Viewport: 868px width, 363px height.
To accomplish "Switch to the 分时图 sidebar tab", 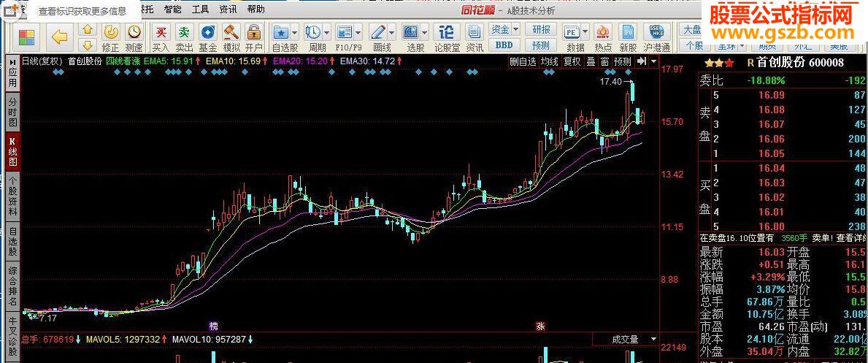I will (x=12, y=112).
